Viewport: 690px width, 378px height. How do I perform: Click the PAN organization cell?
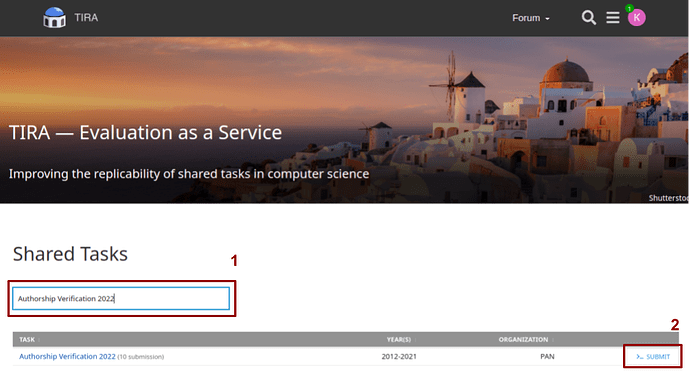coord(547,356)
